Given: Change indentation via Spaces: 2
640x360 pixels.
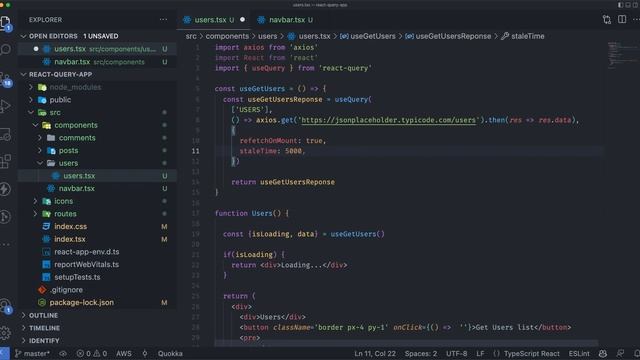Looking at the screenshot, I should (421, 353).
